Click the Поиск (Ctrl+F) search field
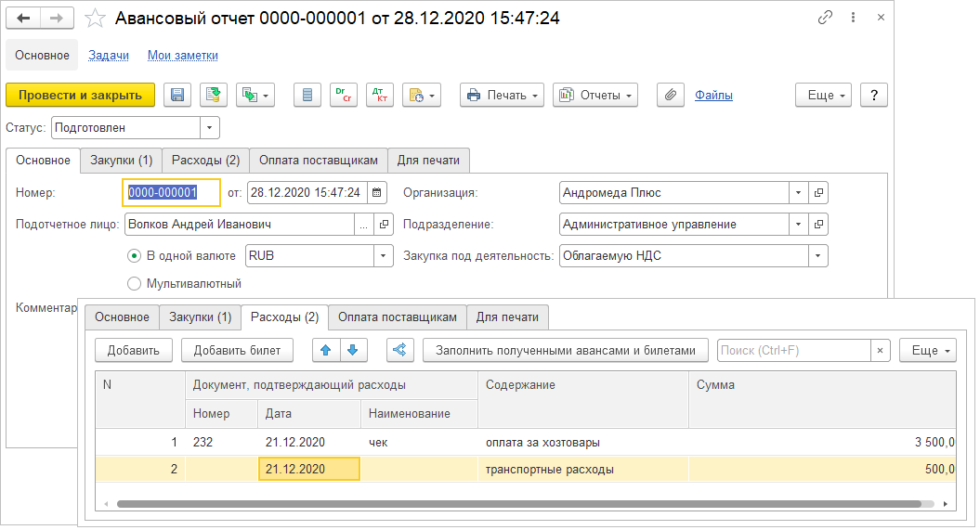The image size is (980, 530). [x=793, y=350]
